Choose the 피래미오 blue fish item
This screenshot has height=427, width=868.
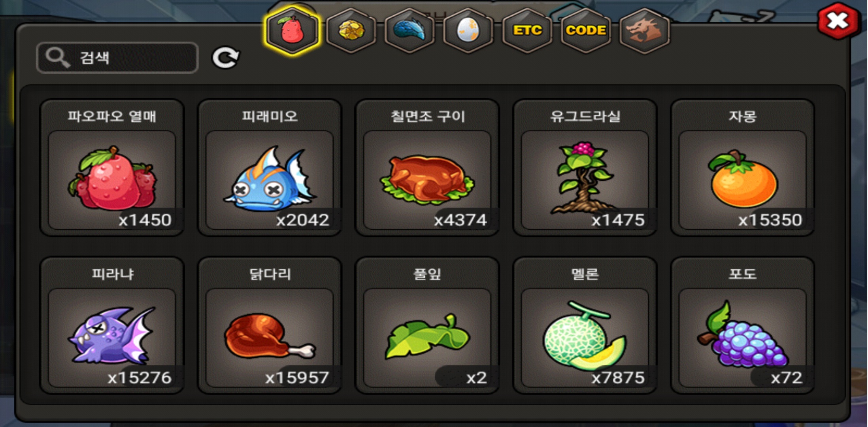click(x=270, y=168)
